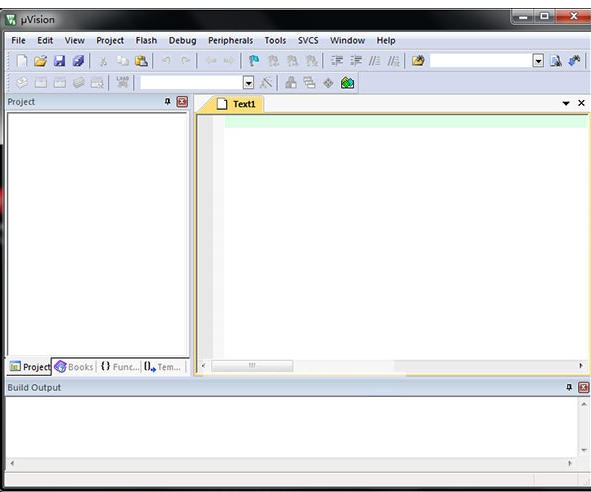
Task: Open the editor tab list arrow
Action: pyautogui.click(x=566, y=103)
